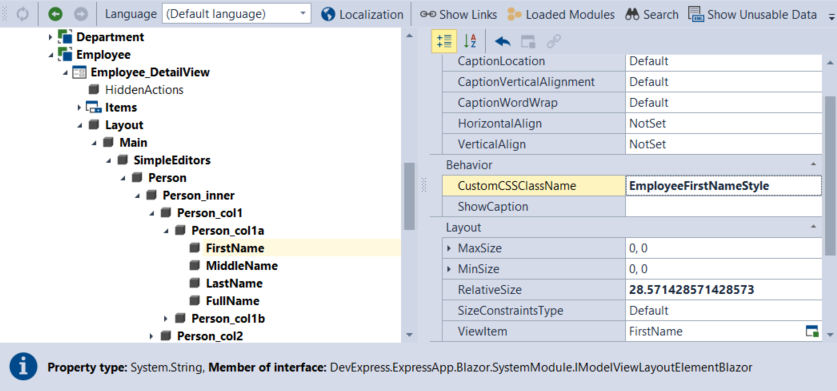Go back with the green left arrow

point(55,14)
